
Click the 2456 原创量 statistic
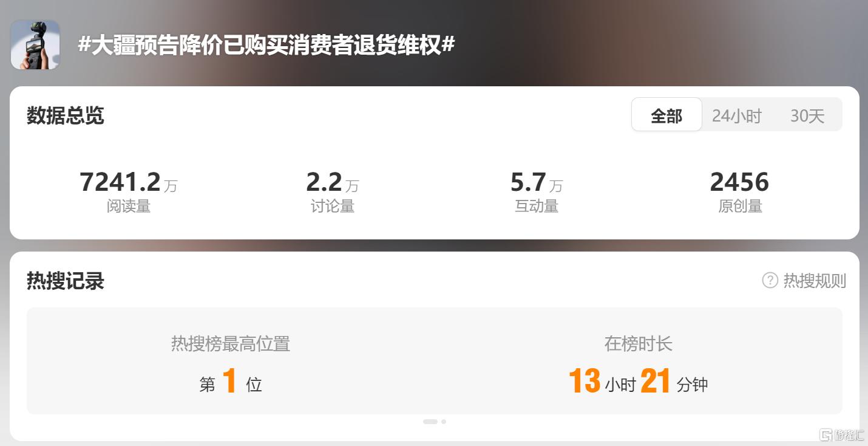[740, 192]
